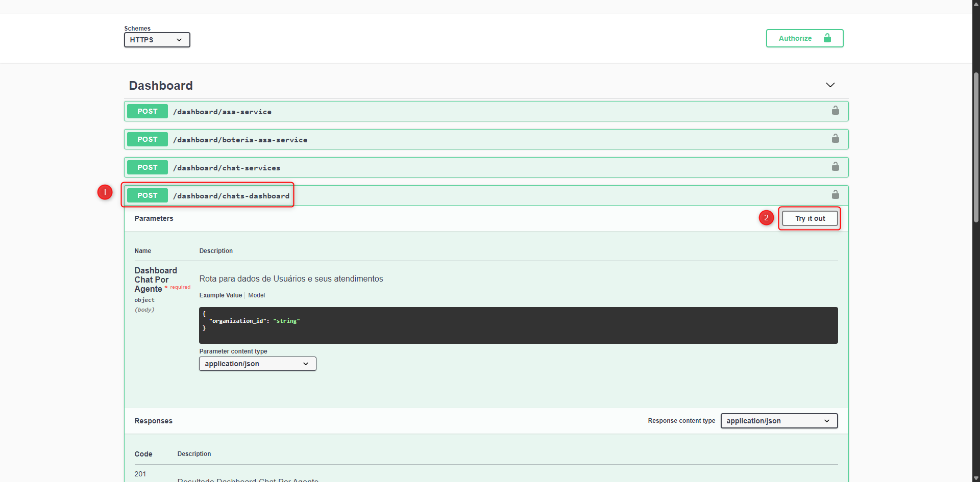Viewport: 980px width, 482px height.
Task: Collapse the Dashboard section using its chevron
Action: pyautogui.click(x=830, y=85)
